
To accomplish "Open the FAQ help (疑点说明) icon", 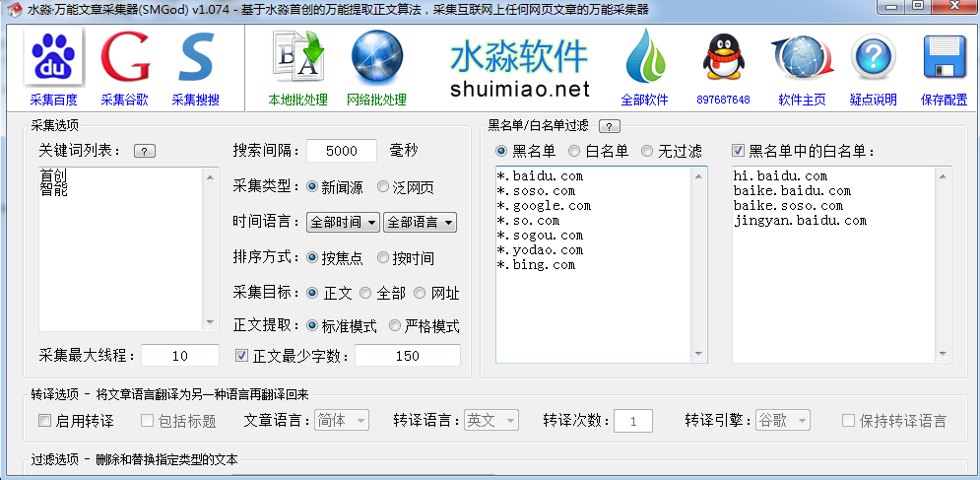I will (x=873, y=68).
